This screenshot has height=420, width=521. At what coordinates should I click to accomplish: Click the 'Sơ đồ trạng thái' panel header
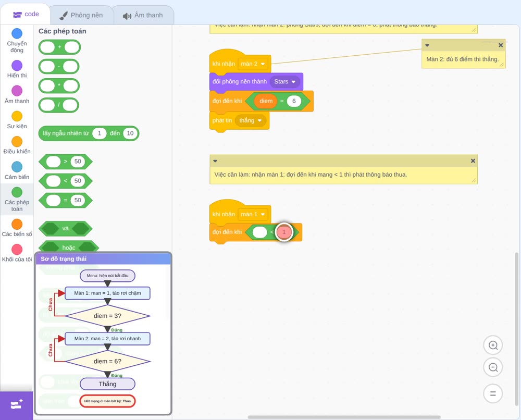point(103,259)
